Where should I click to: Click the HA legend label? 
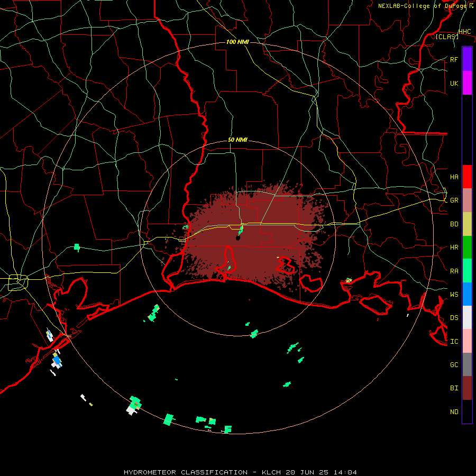coord(454,177)
